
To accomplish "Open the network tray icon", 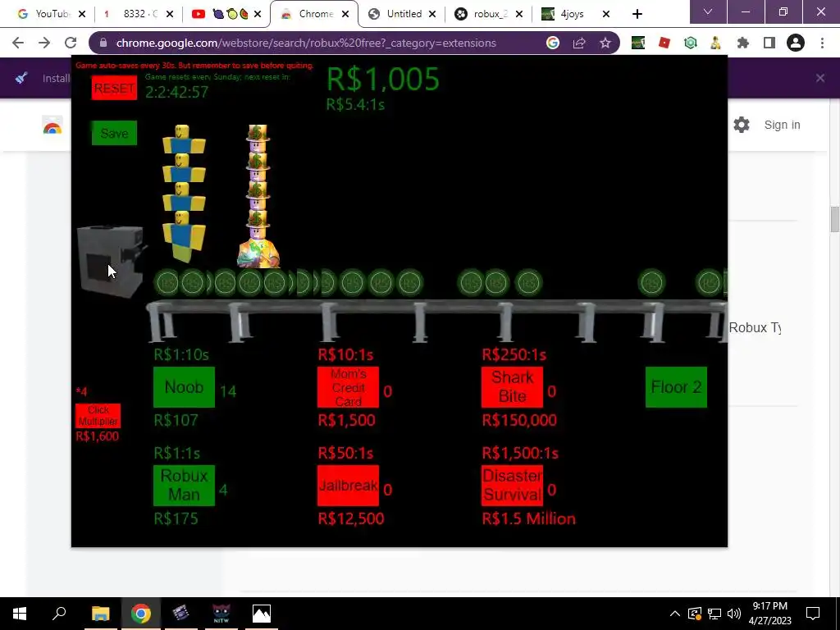I will (x=714, y=614).
